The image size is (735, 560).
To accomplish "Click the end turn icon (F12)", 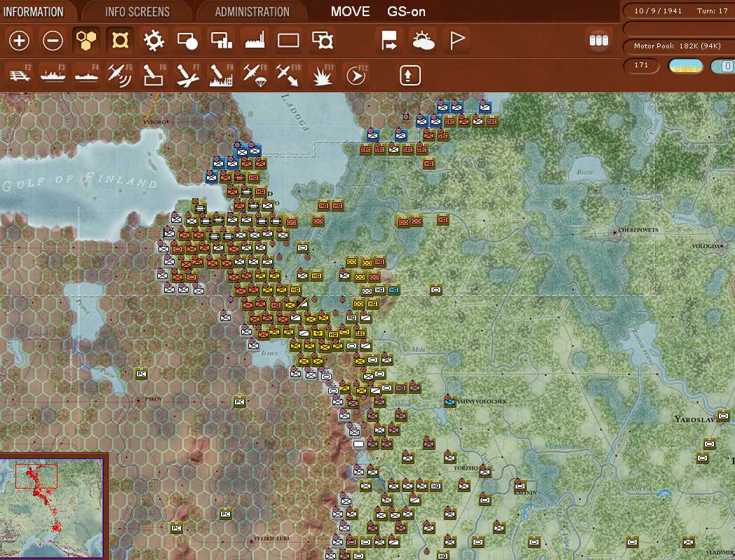I will coord(355,73).
